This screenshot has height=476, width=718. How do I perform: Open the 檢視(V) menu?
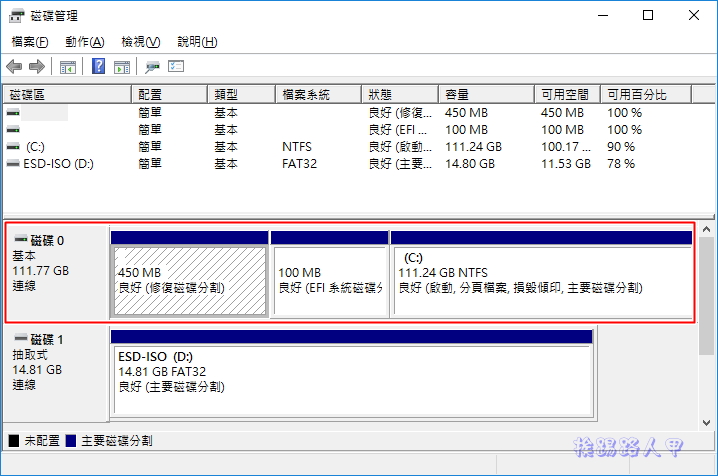click(x=140, y=42)
